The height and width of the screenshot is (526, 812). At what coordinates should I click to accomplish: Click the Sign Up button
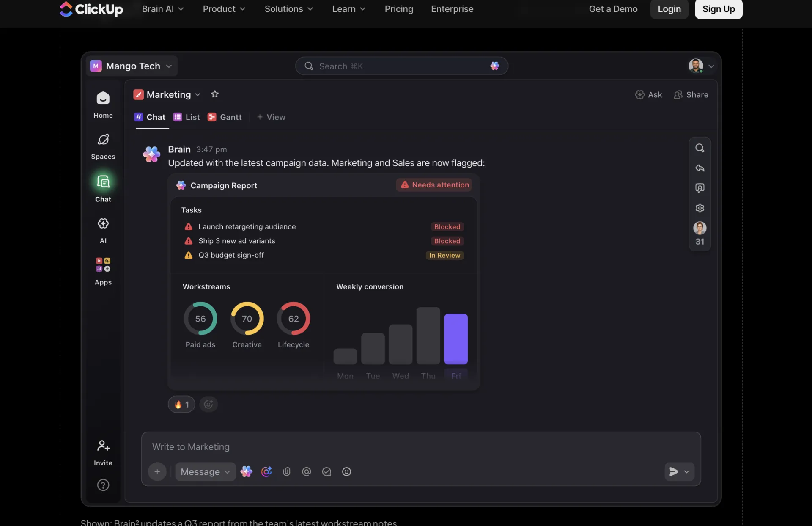719,9
